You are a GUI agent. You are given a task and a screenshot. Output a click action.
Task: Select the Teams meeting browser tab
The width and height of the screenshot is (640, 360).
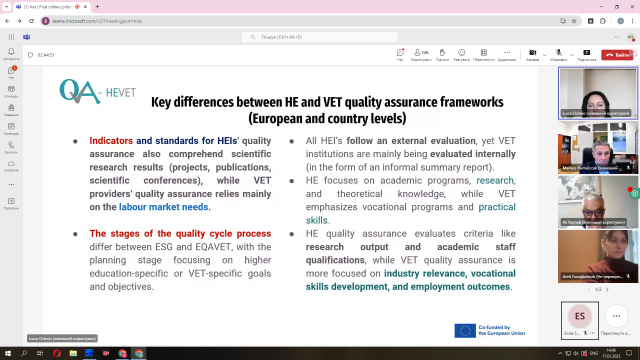tap(52, 7)
